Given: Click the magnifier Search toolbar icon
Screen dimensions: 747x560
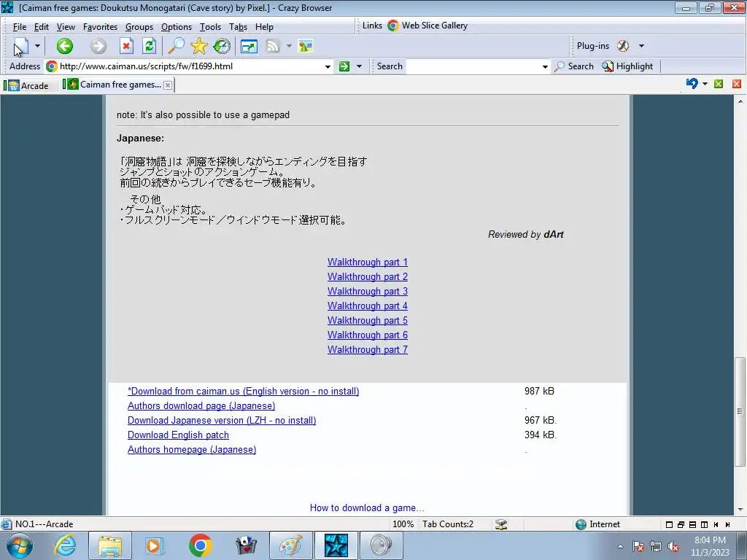Looking at the screenshot, I should [x=175, y=46].
